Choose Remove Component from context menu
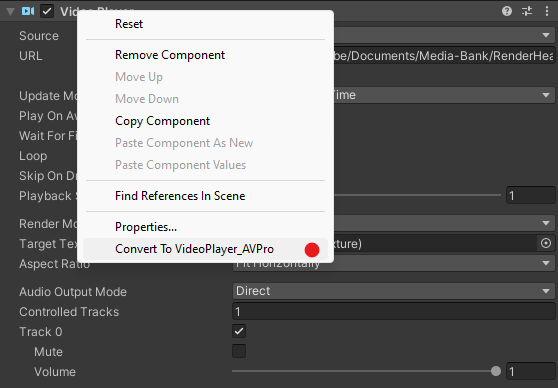The image size is (558, 388). [170, 55]
